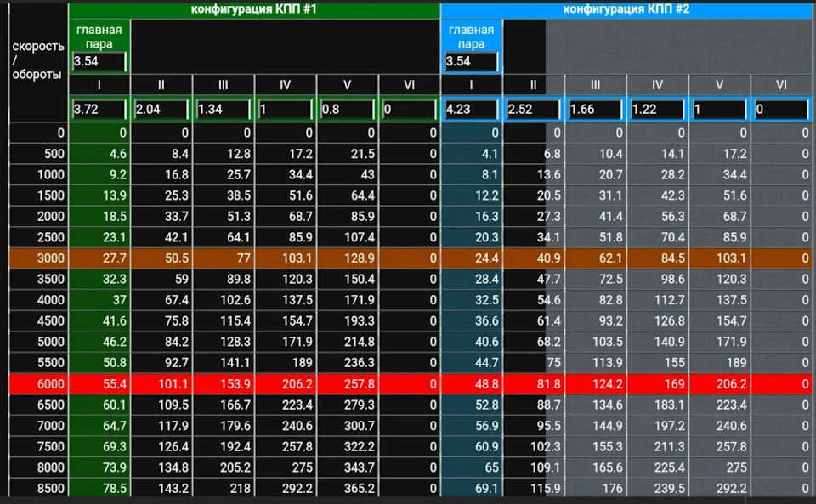Click the 128.9 cell in orange row
The height and width of the screenshot is (504, 816).
pos(347,258)
